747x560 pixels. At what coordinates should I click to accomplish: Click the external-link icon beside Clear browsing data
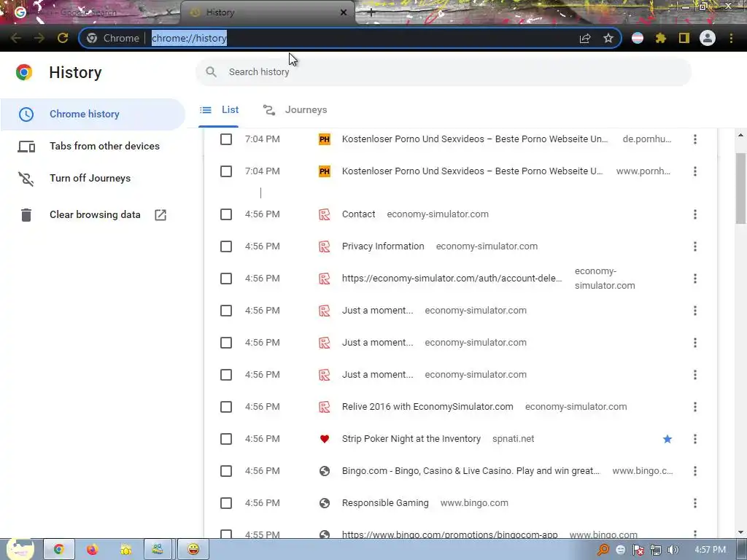pos(160,215)
